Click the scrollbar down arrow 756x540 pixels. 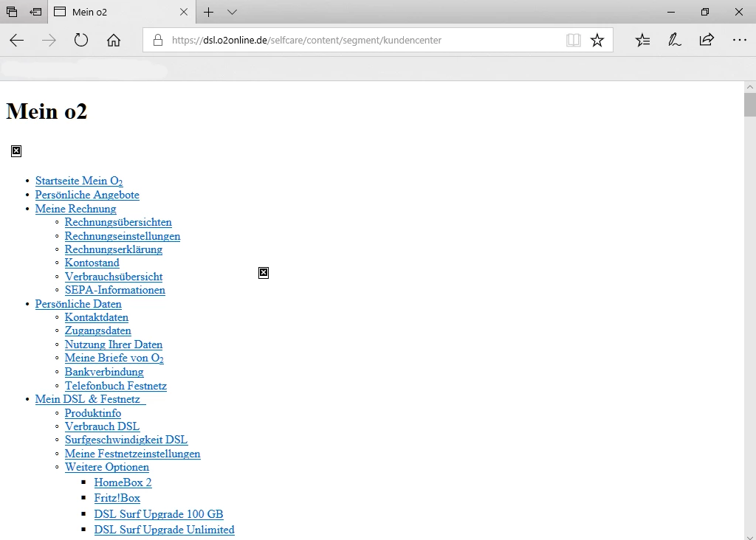tap(750, 536)
